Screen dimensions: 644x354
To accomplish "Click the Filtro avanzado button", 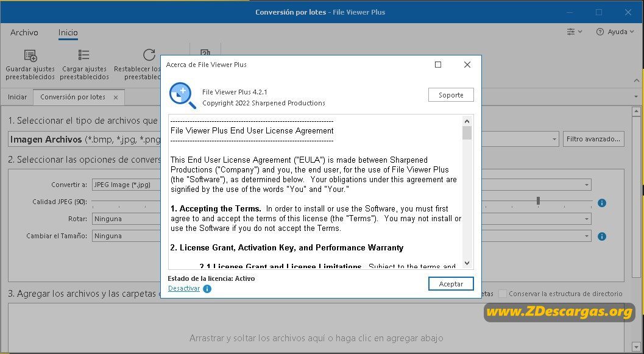I will tap(593, 139).
